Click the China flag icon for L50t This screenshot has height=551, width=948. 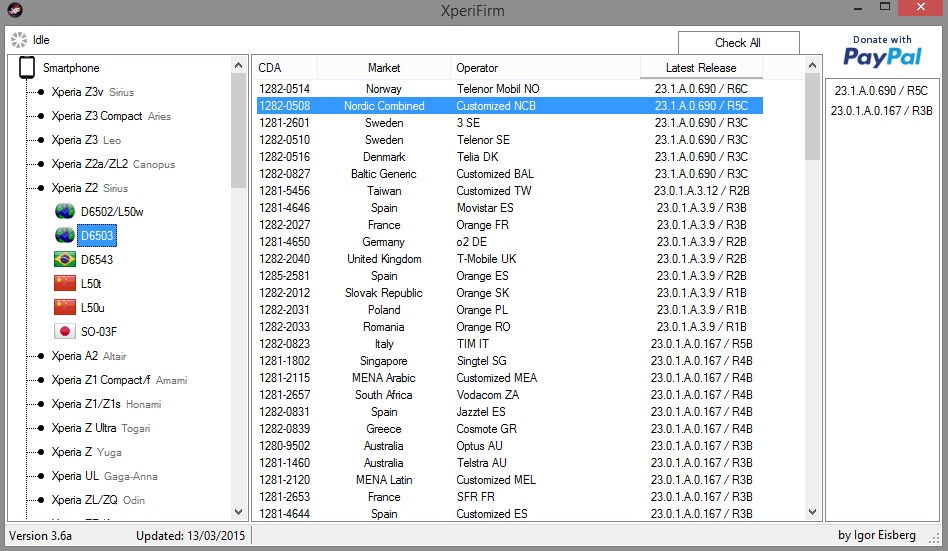click(65, 284)
